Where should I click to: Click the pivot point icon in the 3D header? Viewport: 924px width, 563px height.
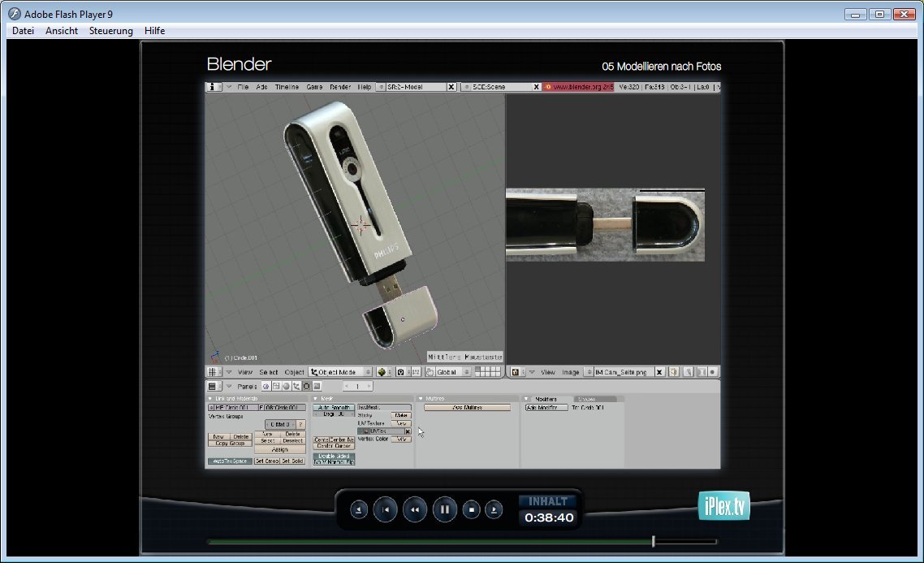pos(401,372)
